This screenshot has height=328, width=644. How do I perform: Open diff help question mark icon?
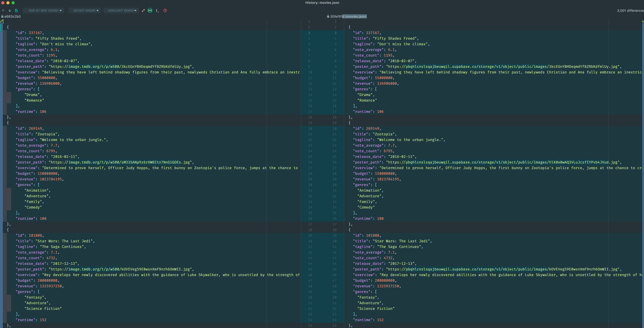pyautogui.click(x=165, y=10)
